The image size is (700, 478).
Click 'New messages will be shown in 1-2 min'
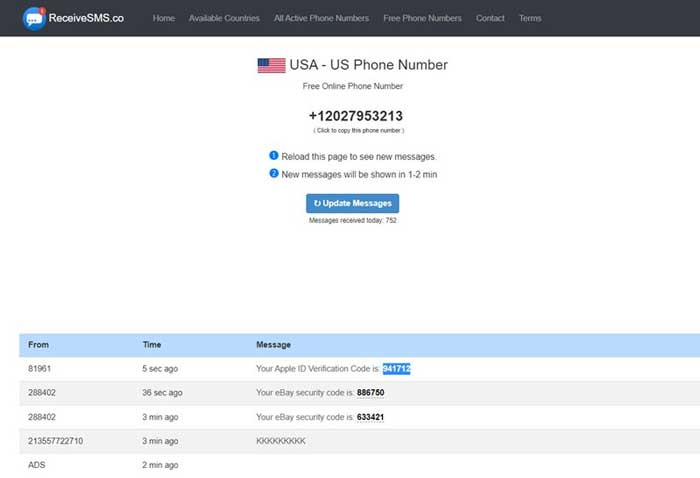[359, 175]
